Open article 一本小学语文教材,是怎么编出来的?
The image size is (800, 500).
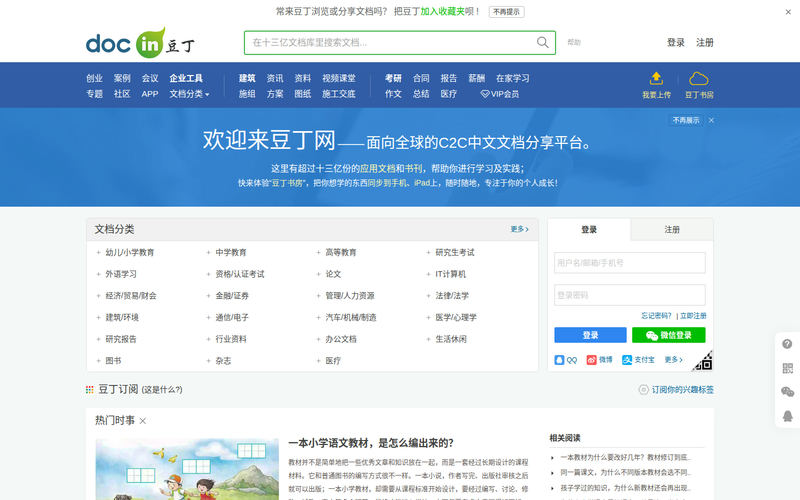click(x=371, y=443)
